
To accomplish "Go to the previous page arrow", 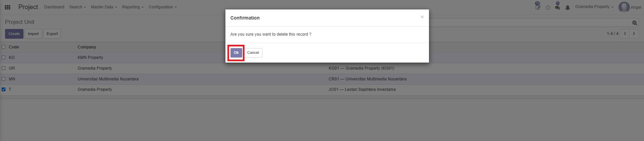I will pyautogui.click(x=625, y=34).
